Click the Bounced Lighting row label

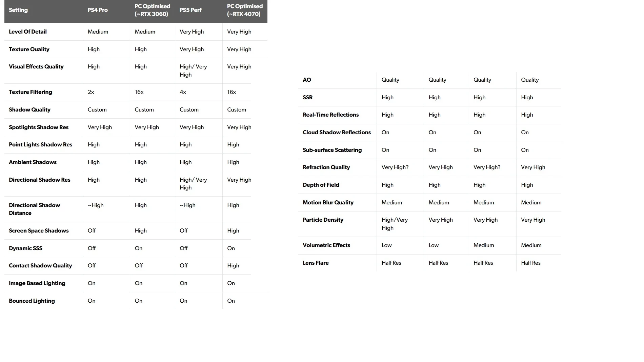(32, 301)
